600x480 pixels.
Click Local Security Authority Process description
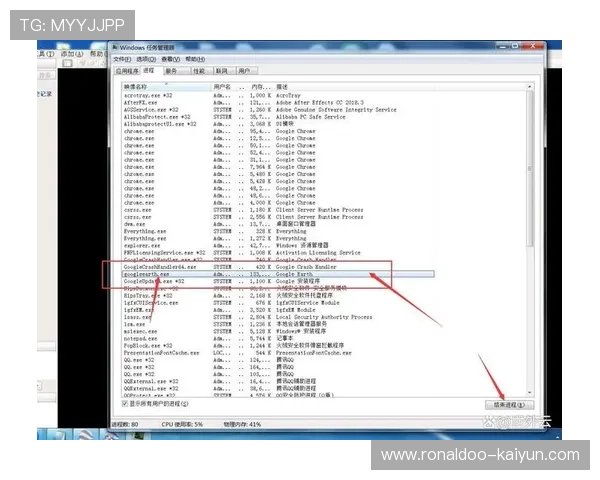tap(324, 317)
